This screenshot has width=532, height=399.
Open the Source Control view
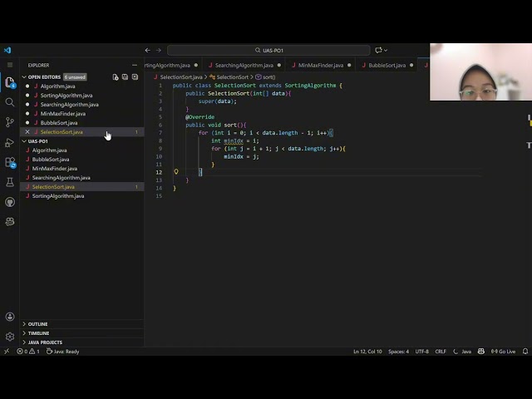(10, 122)
